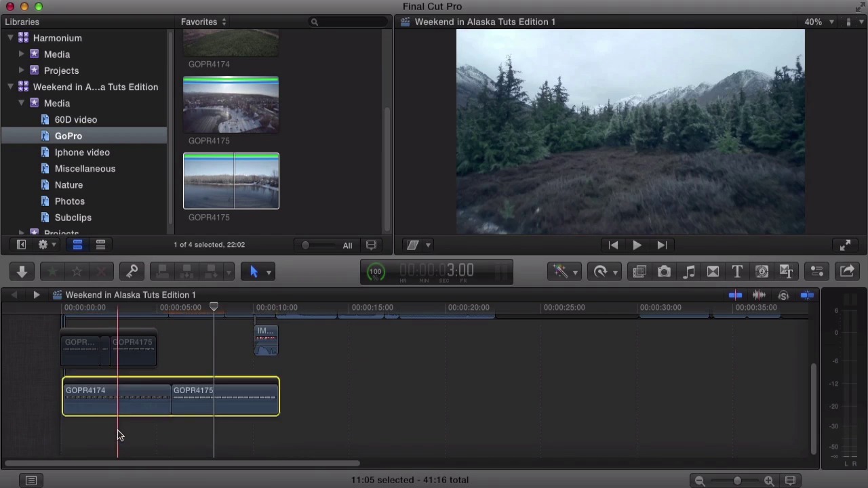The image size is (868, 488).
Task: Toggle list view in browser
Action: [100, 245]
